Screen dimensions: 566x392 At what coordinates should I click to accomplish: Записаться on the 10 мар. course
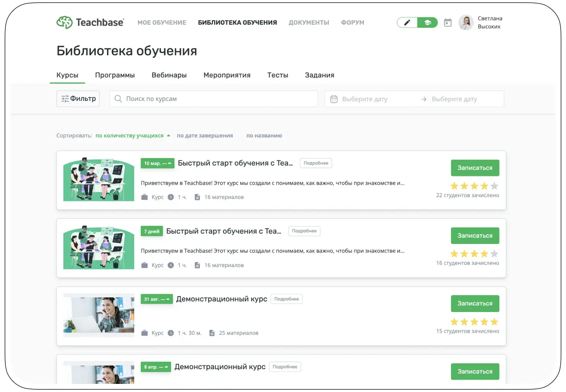[475, 168]
